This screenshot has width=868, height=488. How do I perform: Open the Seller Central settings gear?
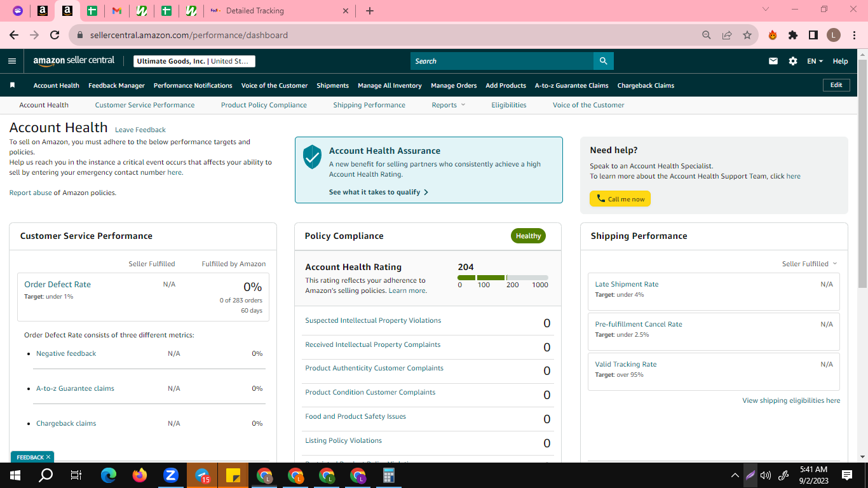[x=792, y=61]
